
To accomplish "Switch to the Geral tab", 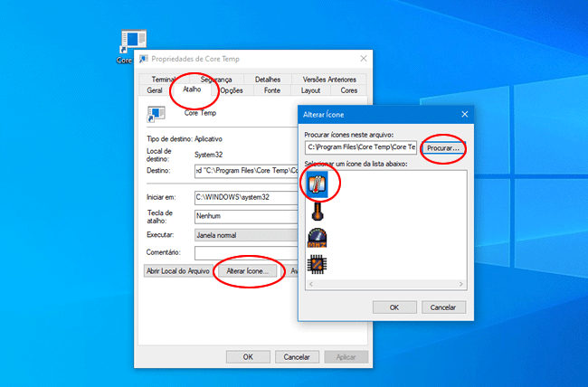I will [154, 90].
